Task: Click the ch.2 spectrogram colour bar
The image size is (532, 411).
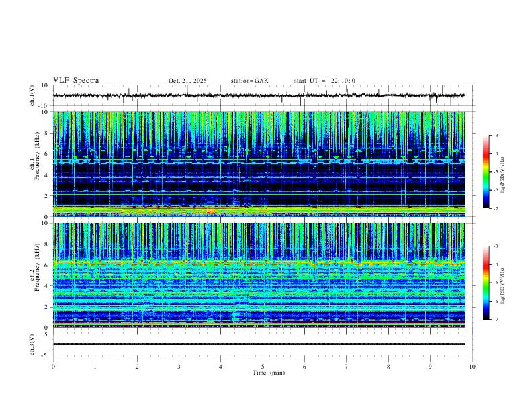Action: (x=486, y=283)
